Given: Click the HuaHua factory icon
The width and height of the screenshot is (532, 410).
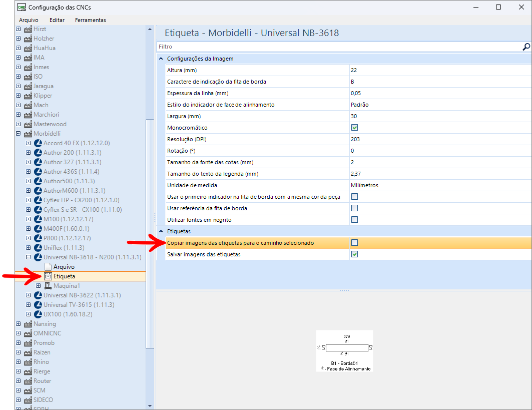Looking at the screenshot, I should coord(28,48).
